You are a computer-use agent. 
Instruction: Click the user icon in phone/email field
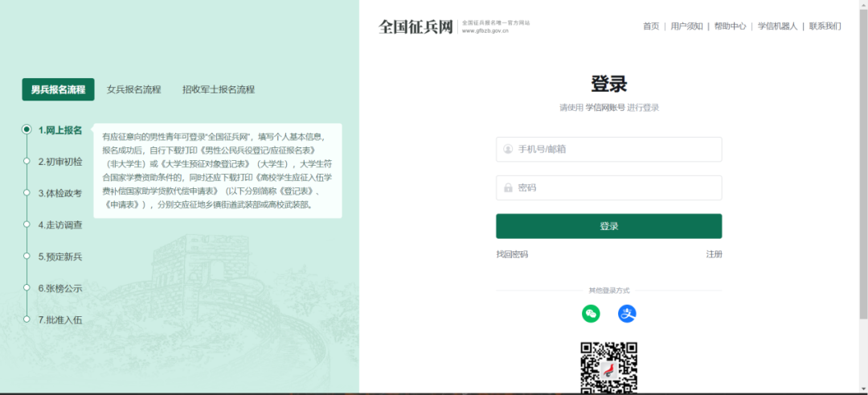coord(508,149)
